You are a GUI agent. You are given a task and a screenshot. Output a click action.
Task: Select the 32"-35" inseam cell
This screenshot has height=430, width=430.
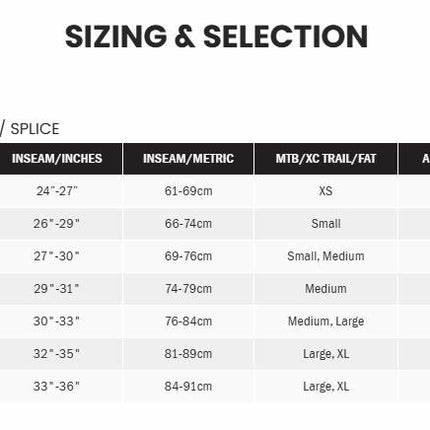click(61, 354)
